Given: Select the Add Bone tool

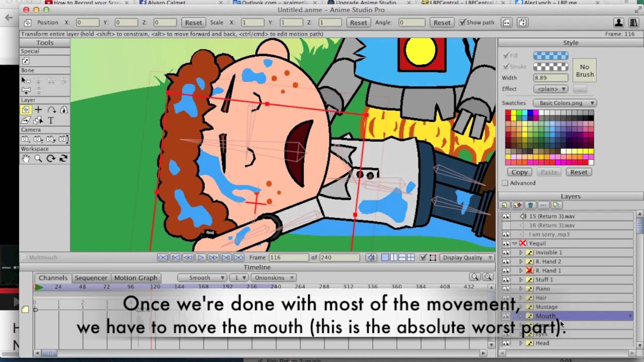Looking at the screenshot, I should click(26, 90).
